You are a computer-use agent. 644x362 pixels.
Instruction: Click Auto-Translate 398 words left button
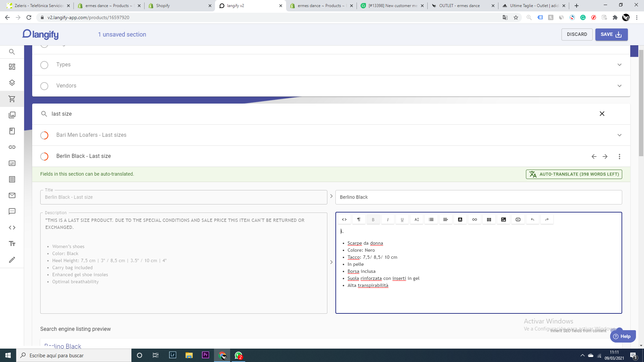tap(574, 174)
